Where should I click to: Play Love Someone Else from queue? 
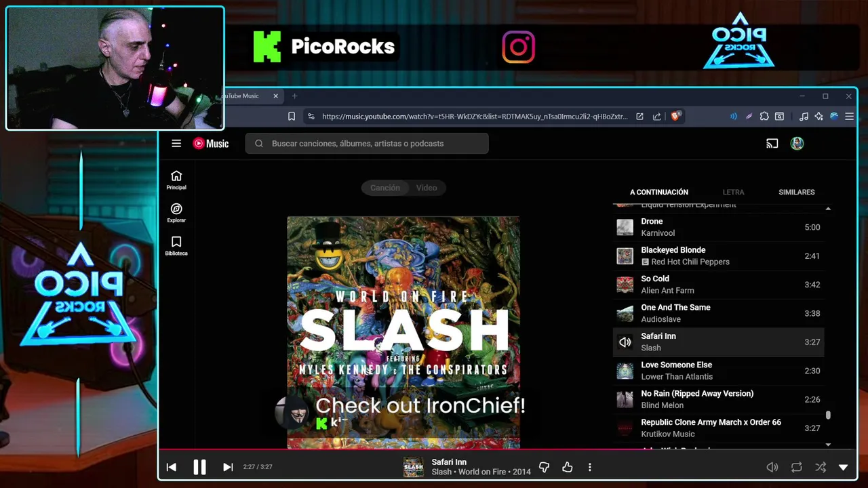point(718,371)
